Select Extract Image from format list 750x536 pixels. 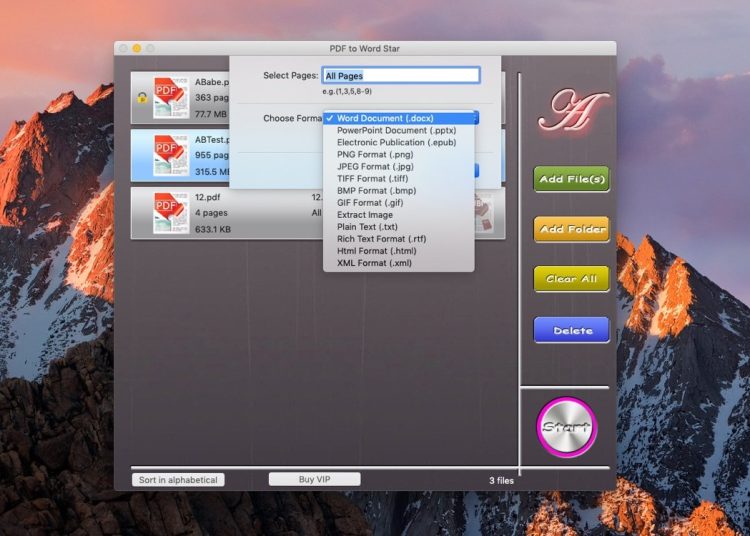[364, 215]
